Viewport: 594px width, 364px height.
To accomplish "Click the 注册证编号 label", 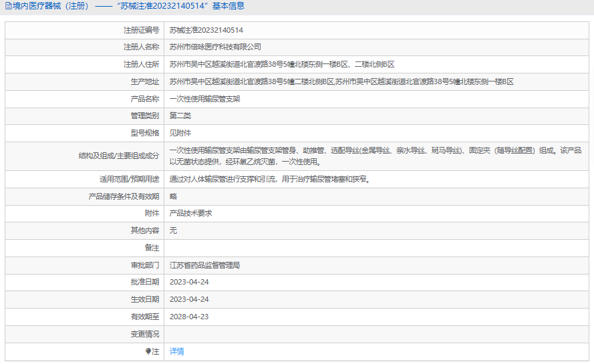I will (x=141, y=30).
